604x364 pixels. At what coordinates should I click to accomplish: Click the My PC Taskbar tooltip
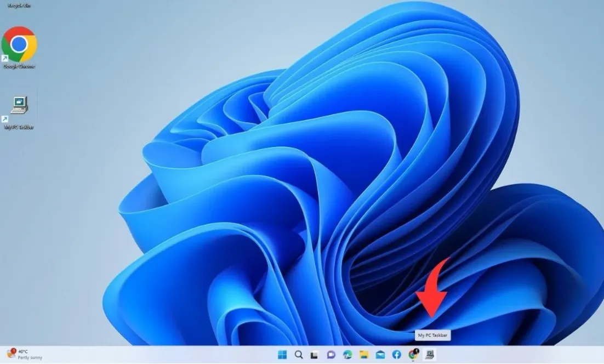click(x=432, y=334)
